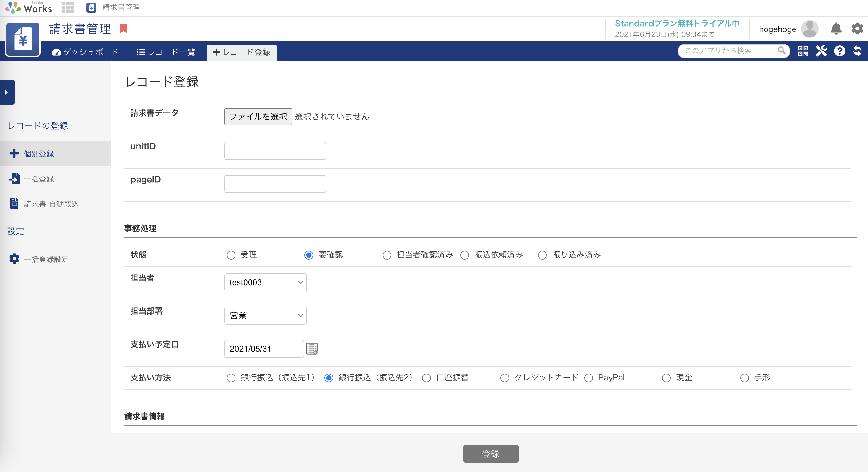Click the sync arrows icon in toolbar
This screenshot has height=472, width=868.
tap(857, 51)
